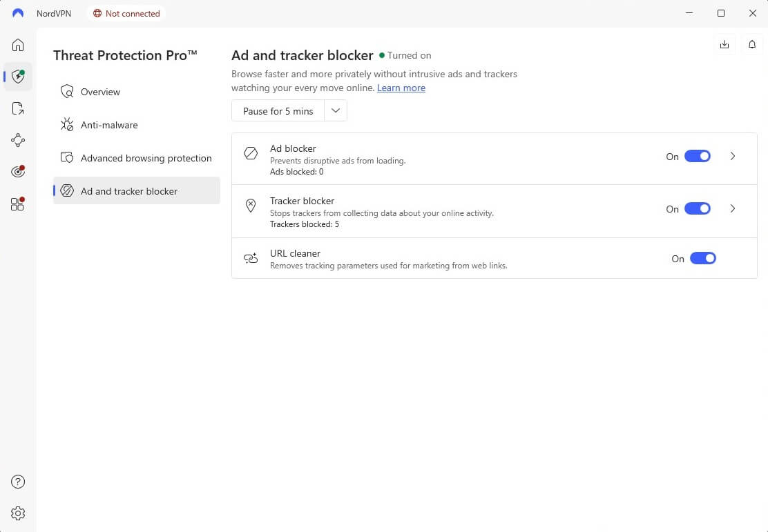The height and width of the screenshot is (532, 768).
Task: Click the Learn more link
Action: [401, 88]
